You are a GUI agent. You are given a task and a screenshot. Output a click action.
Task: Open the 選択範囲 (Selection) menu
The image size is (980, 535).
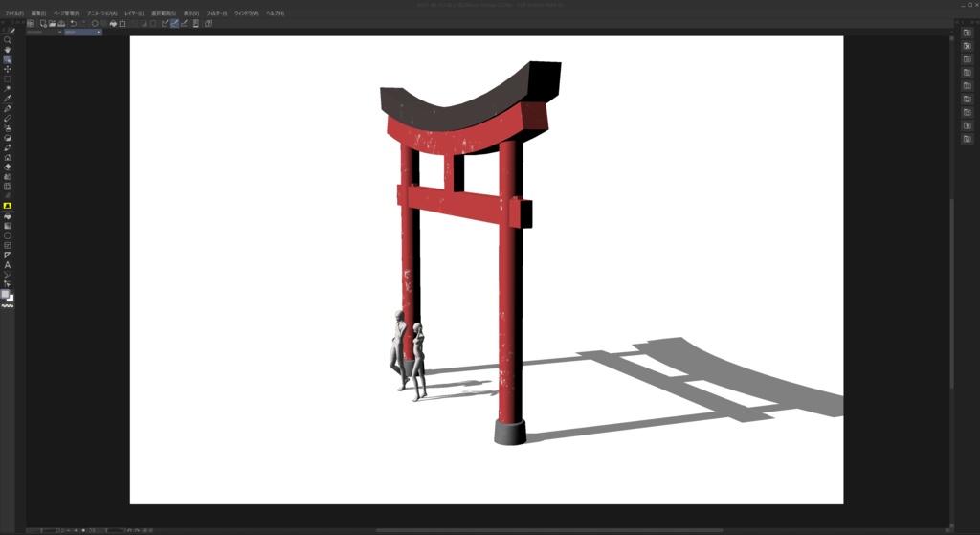164,13
